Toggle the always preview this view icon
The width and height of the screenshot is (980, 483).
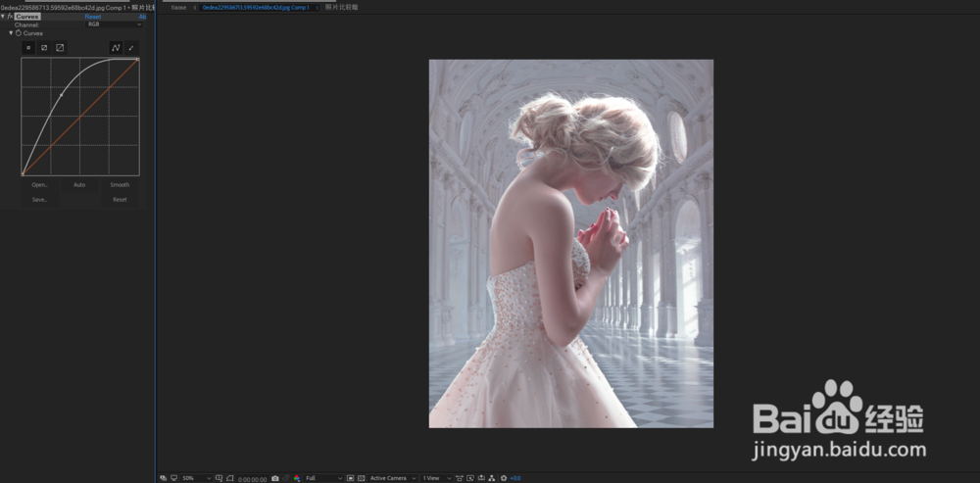pos(163,478)
